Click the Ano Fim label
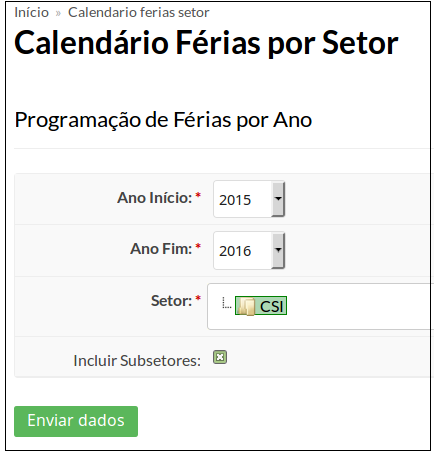Viewport: 434px width, 455px height. tap(161, 249)
